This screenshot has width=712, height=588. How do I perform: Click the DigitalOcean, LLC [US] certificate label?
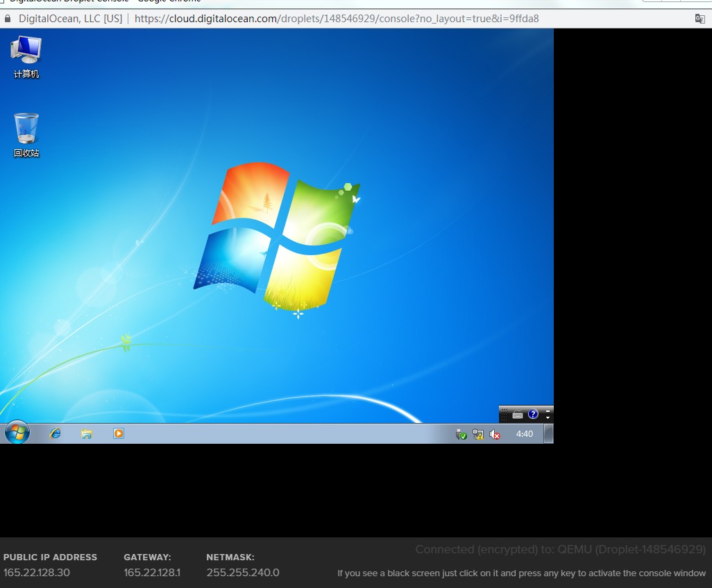pos(70,19)
